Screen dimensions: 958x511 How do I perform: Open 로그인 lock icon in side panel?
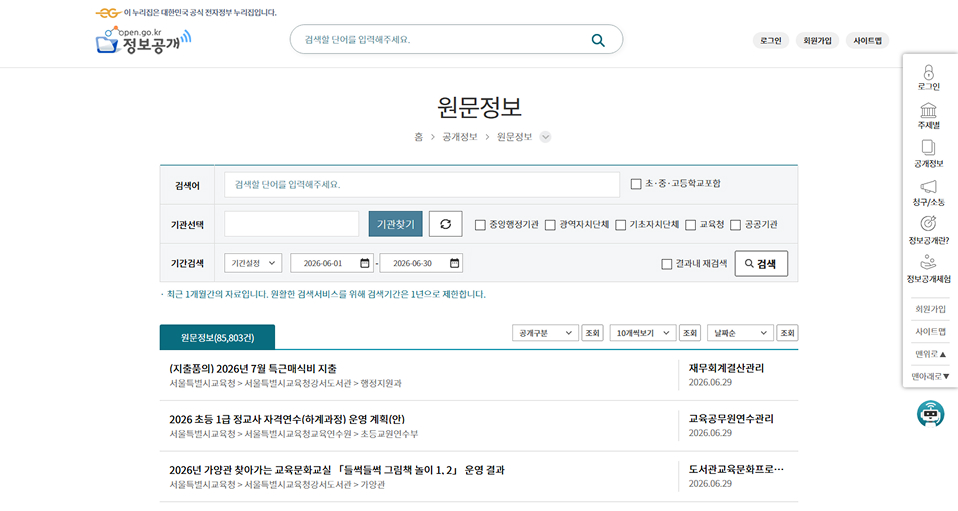928,72
